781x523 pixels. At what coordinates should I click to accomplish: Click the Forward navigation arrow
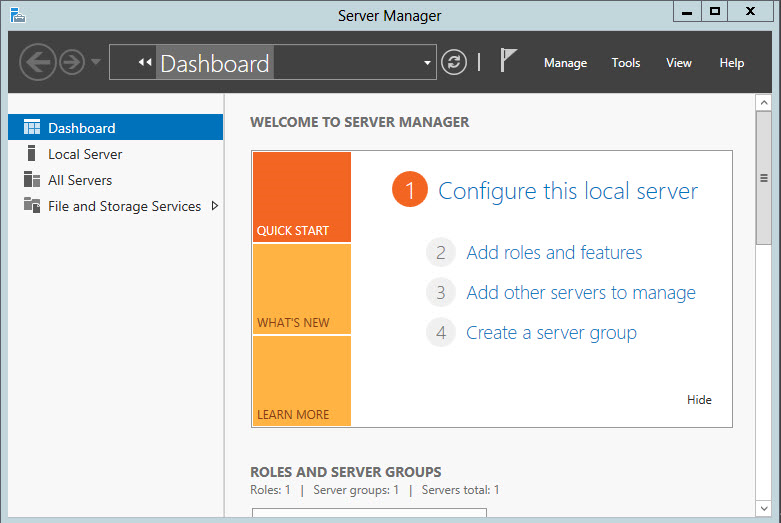[x=72, y=62]
